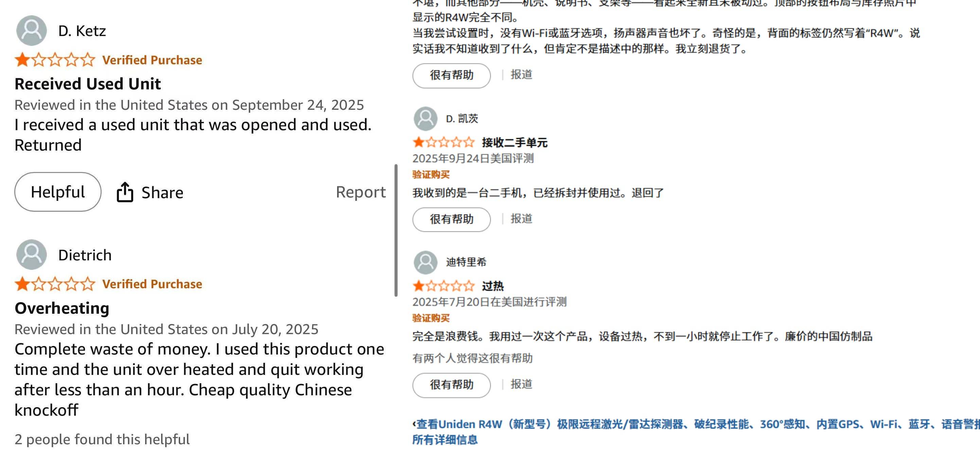Image resolution: width=980 pixels, height=450 pixels.
Task: Click 报道 link under D. 凯茨 review
Action: (521, 219)
